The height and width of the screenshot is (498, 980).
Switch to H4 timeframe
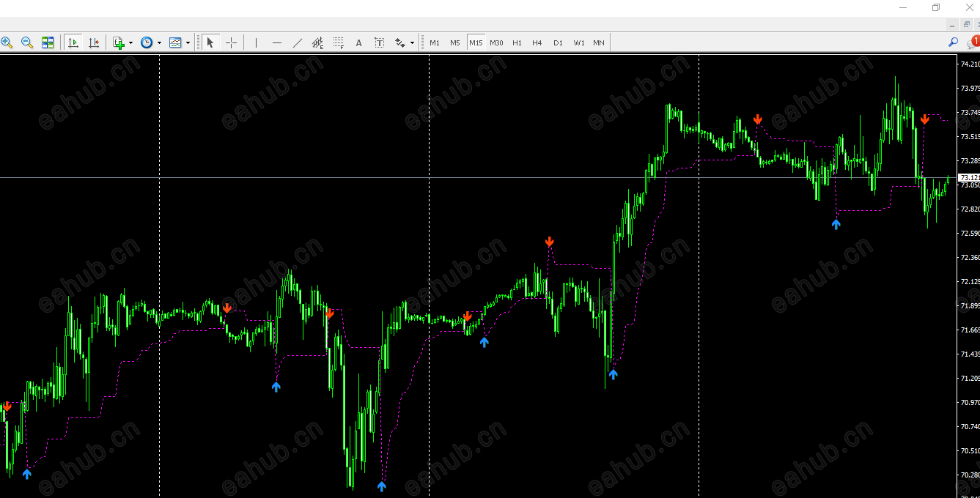(x=537, y=42)
